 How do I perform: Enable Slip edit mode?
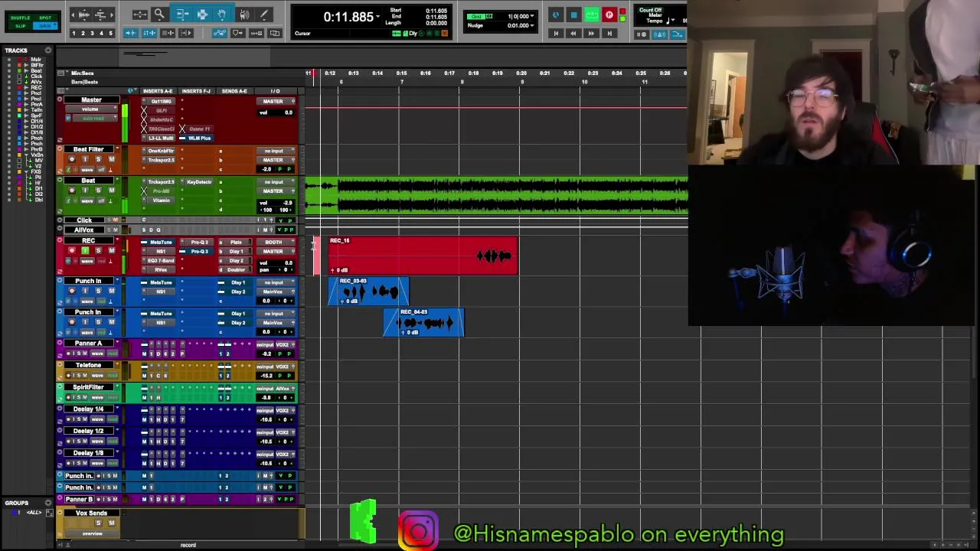(x=21, y=26)
